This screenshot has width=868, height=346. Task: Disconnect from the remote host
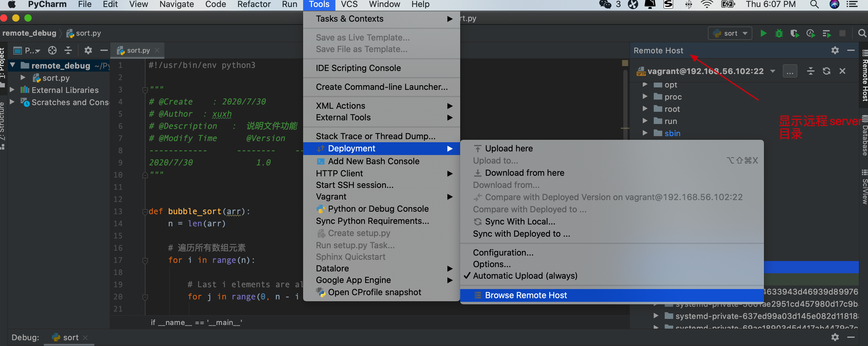pyautogui.click(x=842, y=71)
